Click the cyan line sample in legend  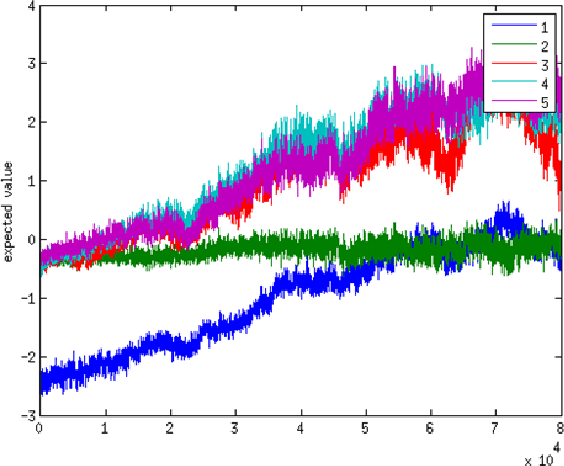[x=514, y=82]
